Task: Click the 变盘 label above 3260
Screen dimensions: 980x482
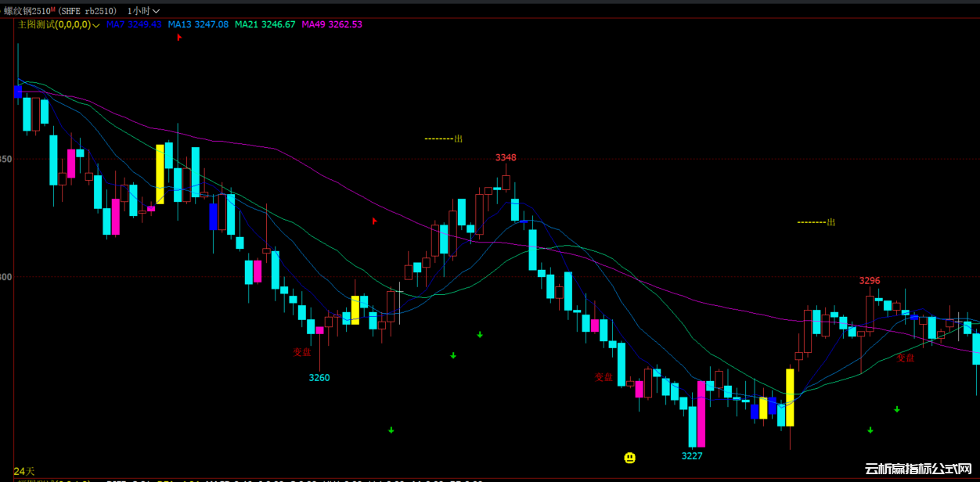Action: coord(302,352)
